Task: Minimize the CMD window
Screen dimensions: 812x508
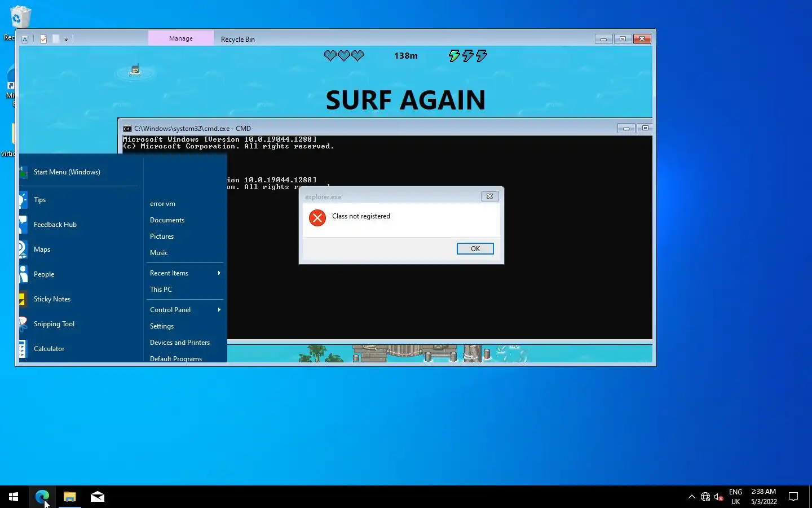Action: [x=626, y=129]
